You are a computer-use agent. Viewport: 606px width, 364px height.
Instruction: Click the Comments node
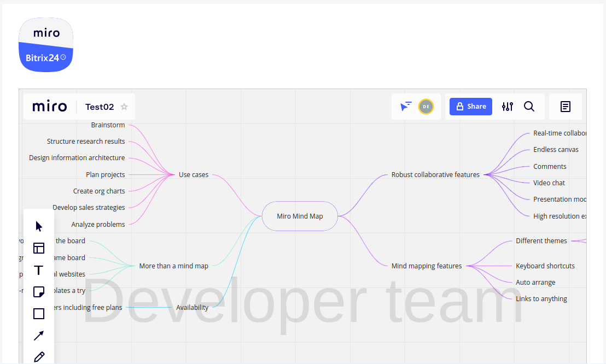550,167
